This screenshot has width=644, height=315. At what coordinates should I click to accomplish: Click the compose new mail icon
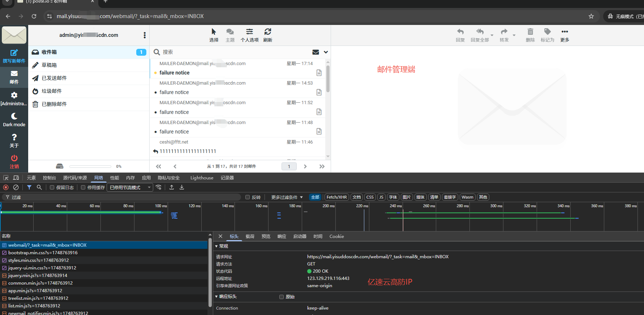(x=14, y=53)
